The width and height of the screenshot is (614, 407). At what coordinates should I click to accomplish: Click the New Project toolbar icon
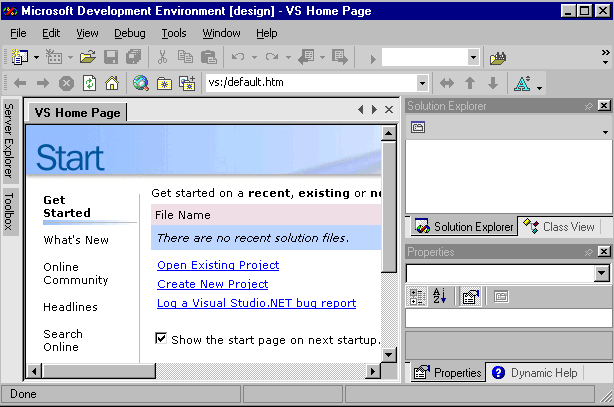(x=20, y=58)
